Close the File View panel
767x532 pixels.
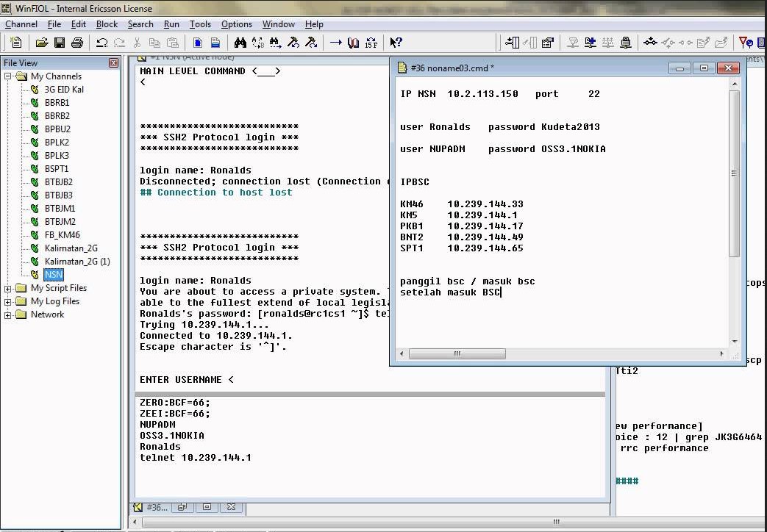pyautogui.click(x=114, y=62)
